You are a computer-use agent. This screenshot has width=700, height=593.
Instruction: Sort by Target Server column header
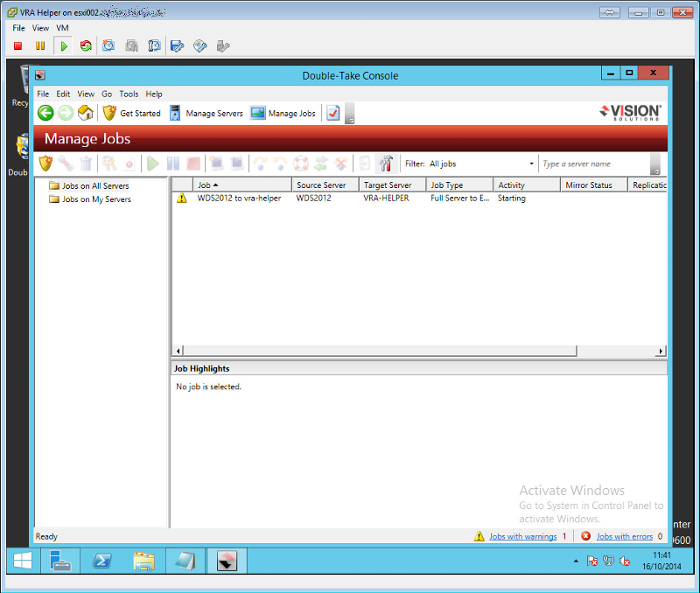tap(392, 185)
